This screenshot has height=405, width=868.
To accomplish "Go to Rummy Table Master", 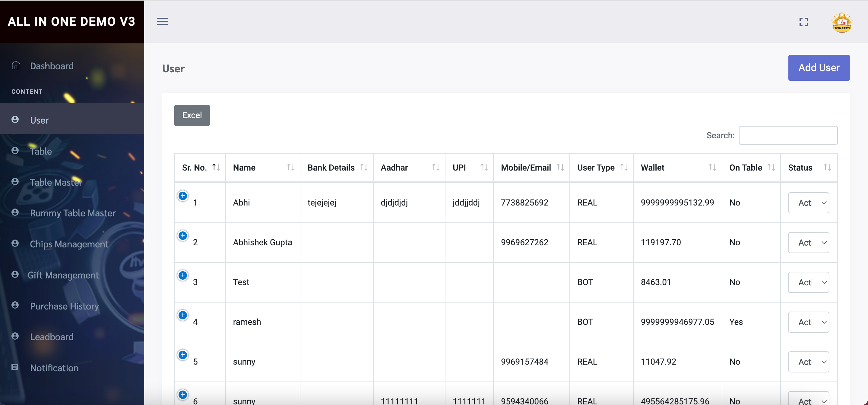I will click(x=72, y=213).
